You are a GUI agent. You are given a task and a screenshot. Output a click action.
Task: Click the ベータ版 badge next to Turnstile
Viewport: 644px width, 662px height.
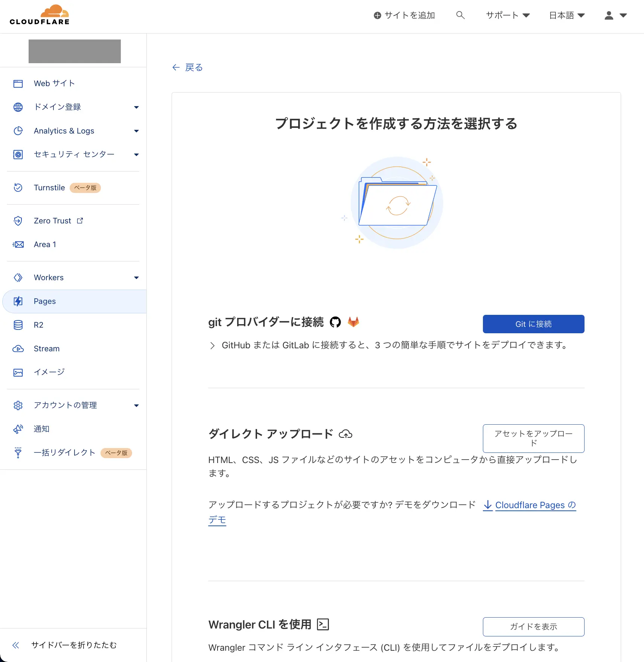tap(85, 188)
